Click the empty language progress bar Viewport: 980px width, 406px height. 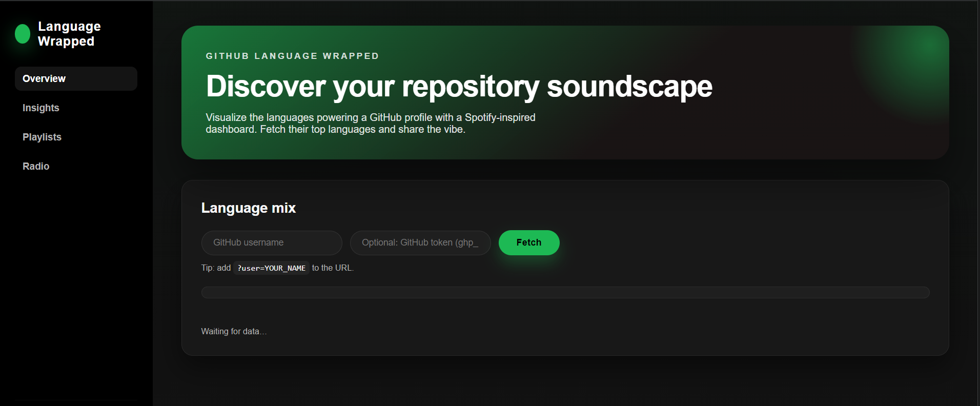coord(565,292)
